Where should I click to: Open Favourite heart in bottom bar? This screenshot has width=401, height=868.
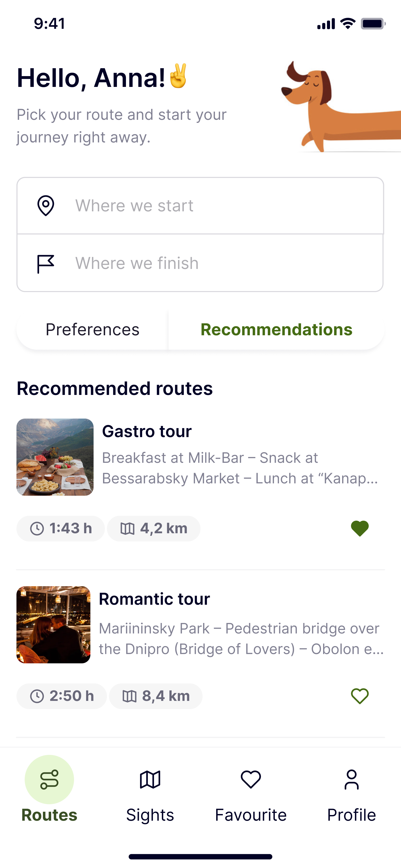[251, 779]
